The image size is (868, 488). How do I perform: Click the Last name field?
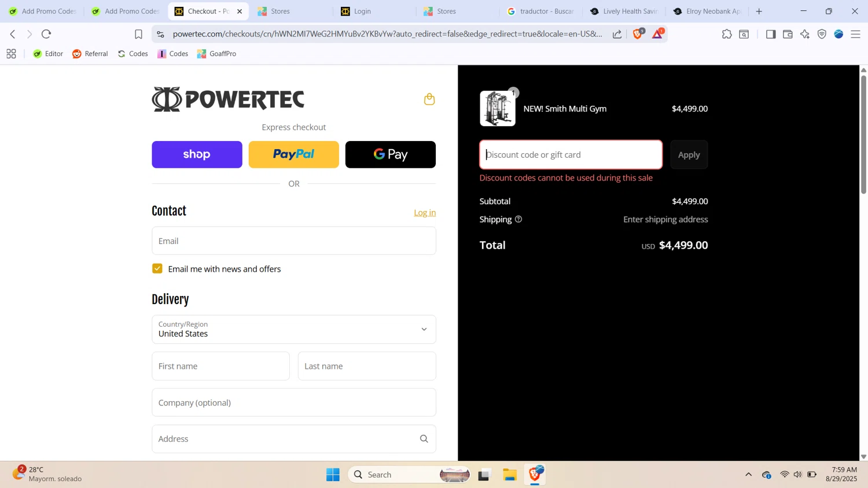367,366
